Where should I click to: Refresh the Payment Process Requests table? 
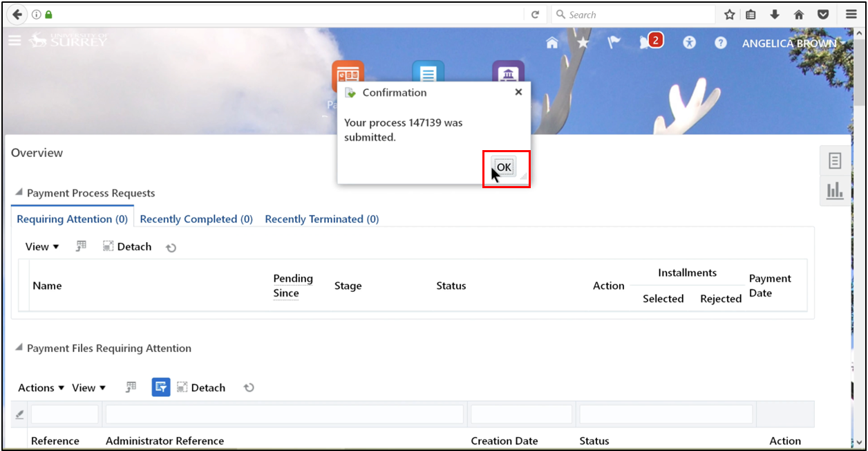coord(171,246)
